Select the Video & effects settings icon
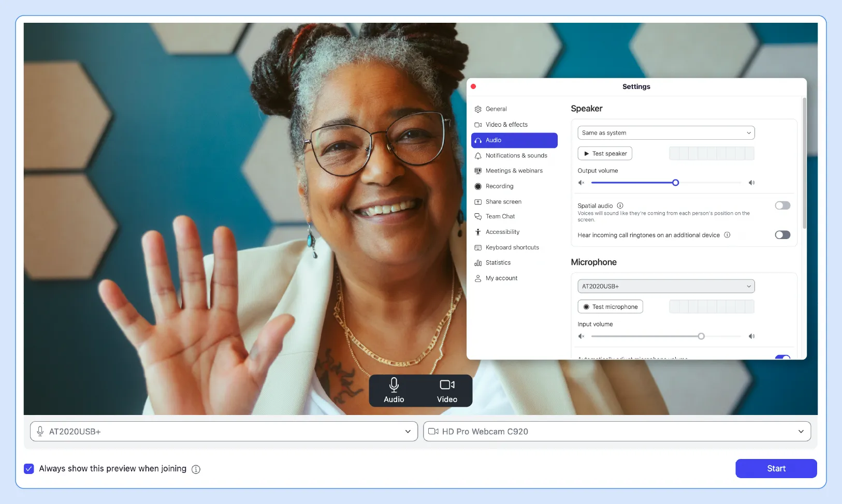842x504 pixels. pos(478,124)
